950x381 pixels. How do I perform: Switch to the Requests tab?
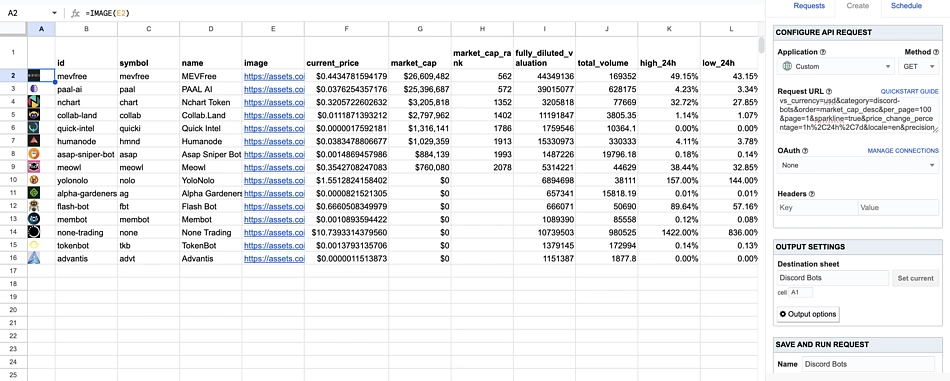809,6
